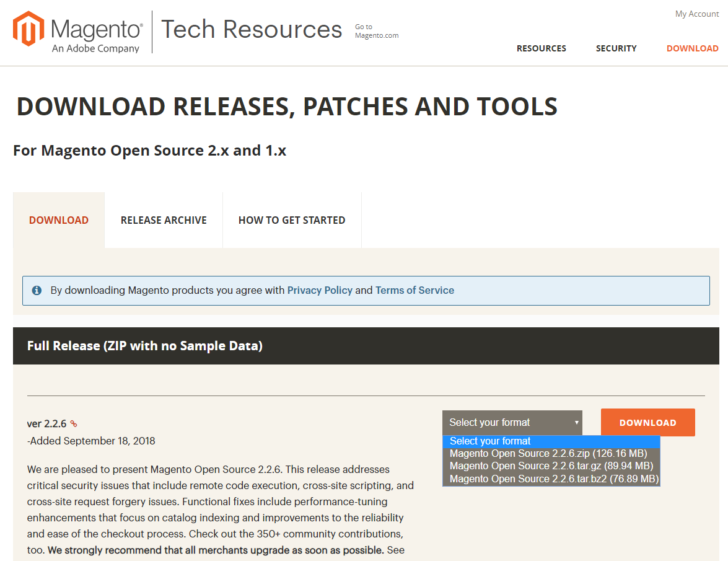The width and height of the screenshot is (728, 561).
Task: Open the Privacy Policy link
Action: click(320, 290)
